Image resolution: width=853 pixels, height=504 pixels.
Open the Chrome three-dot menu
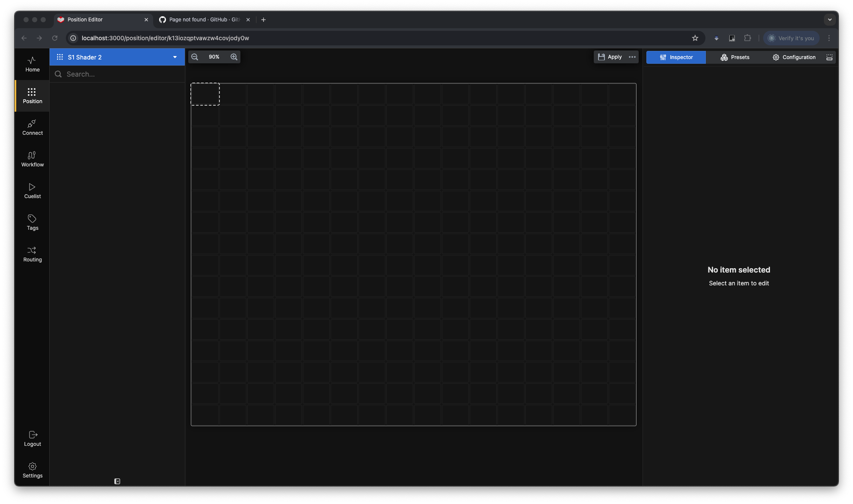(x=829, y=38)
